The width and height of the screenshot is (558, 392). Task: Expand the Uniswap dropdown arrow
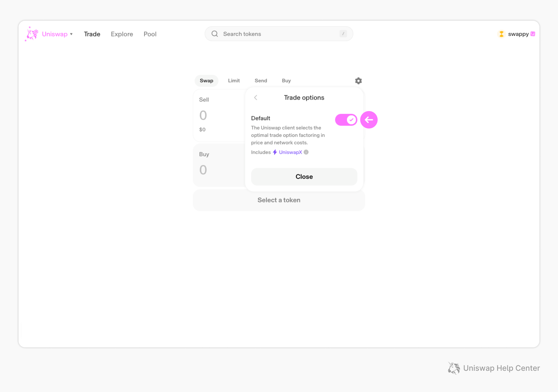pyautogui.click(x=71, y=34)
